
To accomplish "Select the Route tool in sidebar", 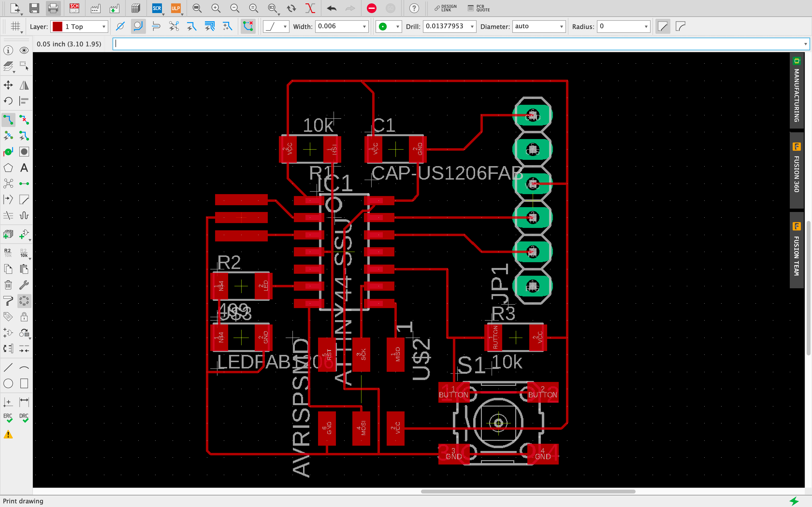I will pyautogui.click(x=8, y=120).
